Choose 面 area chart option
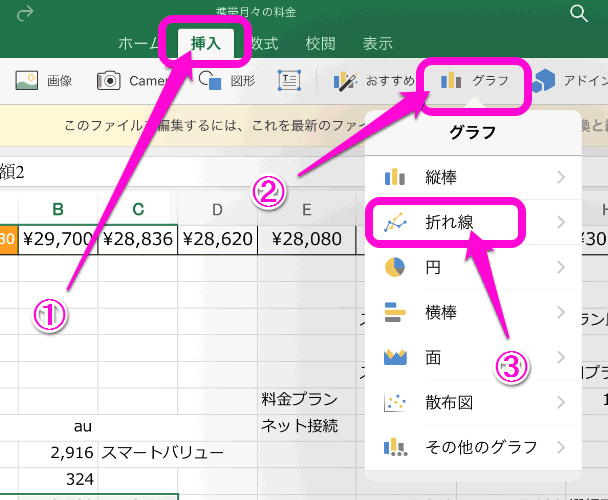Viewport: 608px width, 500px height. [x=472, y=357]
